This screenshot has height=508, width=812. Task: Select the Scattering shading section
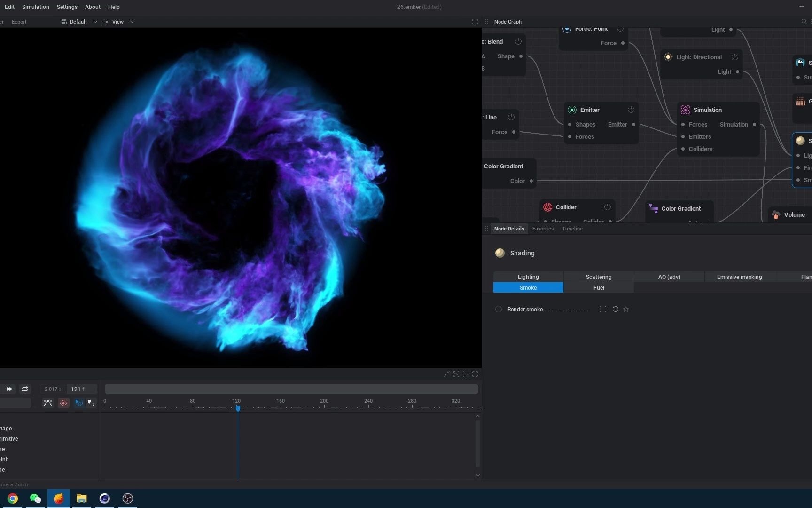(598, 277)
